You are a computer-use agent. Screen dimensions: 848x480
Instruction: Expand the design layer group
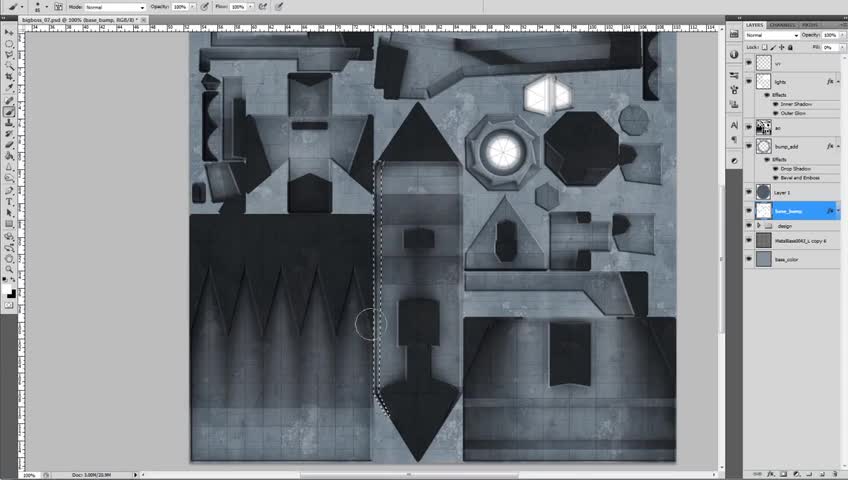759,225
